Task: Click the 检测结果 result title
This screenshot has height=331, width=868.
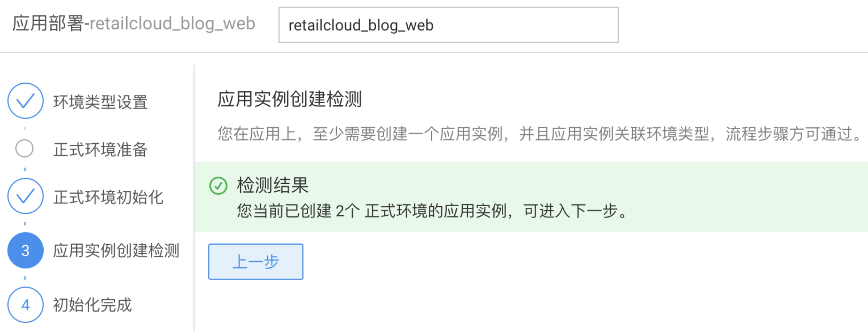Action: click(273, 185)
